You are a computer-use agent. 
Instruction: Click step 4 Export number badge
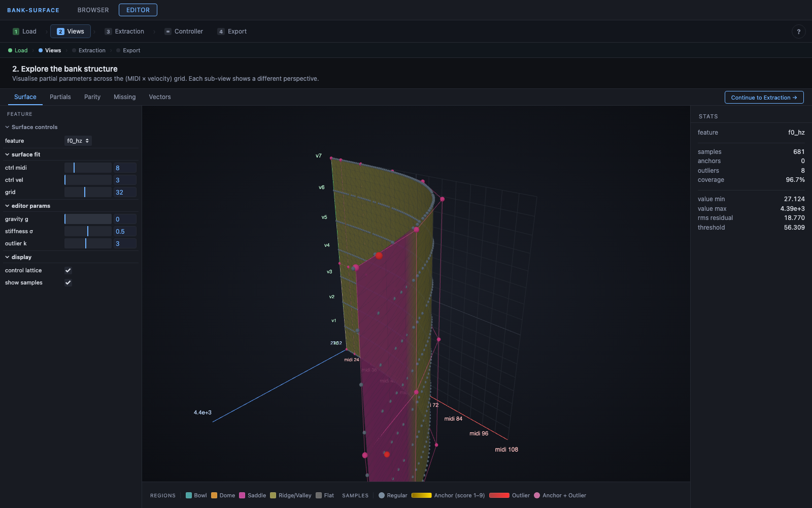point(221,31)
